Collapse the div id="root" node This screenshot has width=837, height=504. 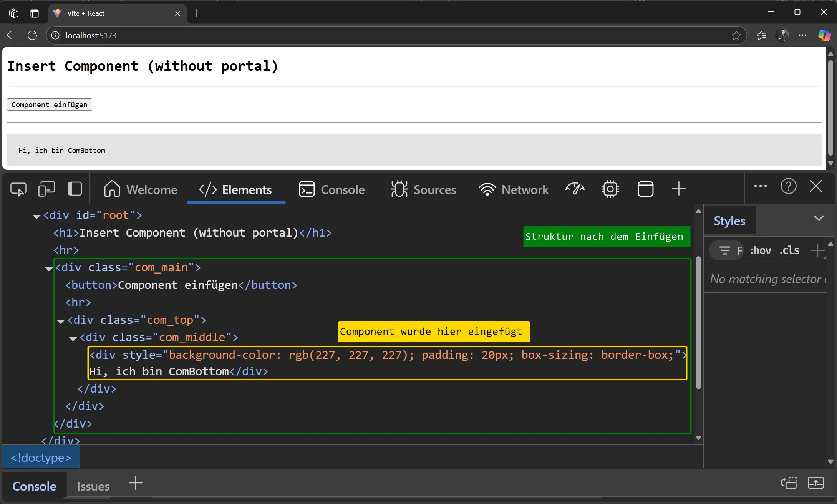[36, 217]
